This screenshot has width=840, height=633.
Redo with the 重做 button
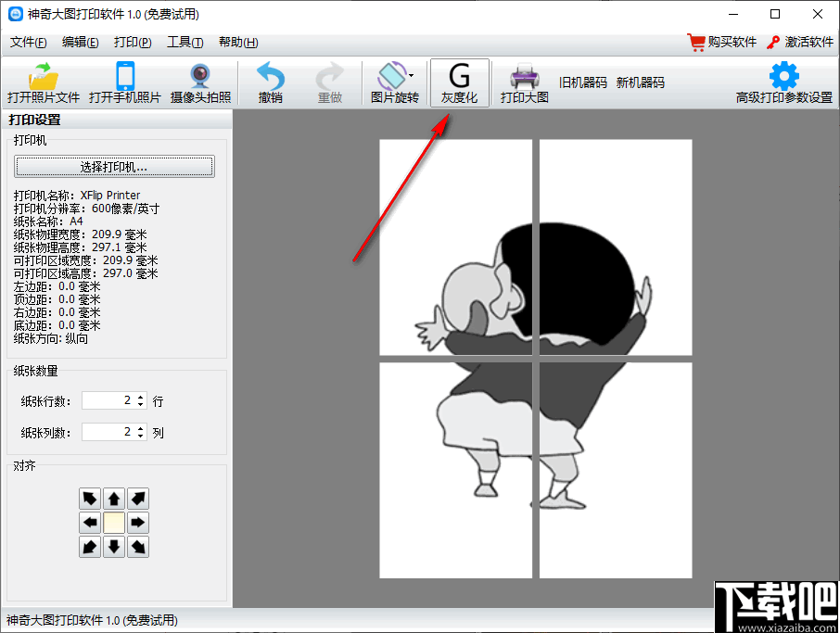click(x=330, y=83)
